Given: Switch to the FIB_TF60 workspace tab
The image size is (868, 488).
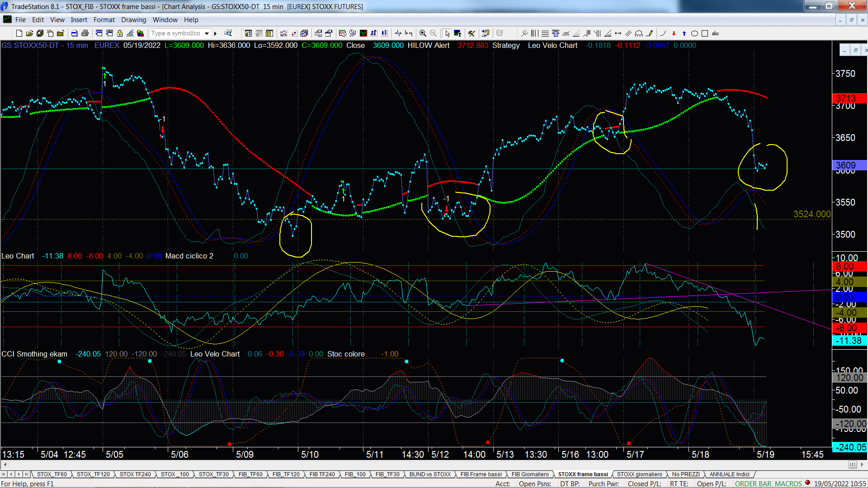Looking at the screenshot, I should click(x=250, y=474).
